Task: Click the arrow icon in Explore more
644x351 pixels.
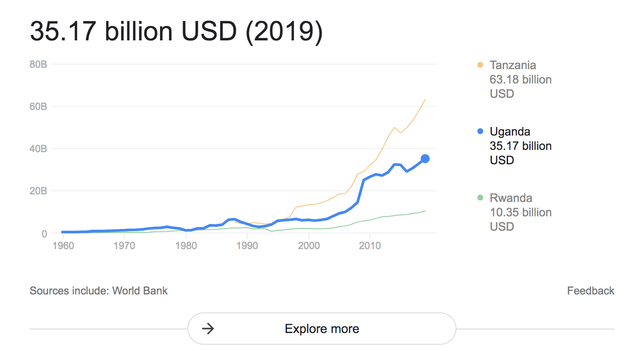Action: [208, 329]
